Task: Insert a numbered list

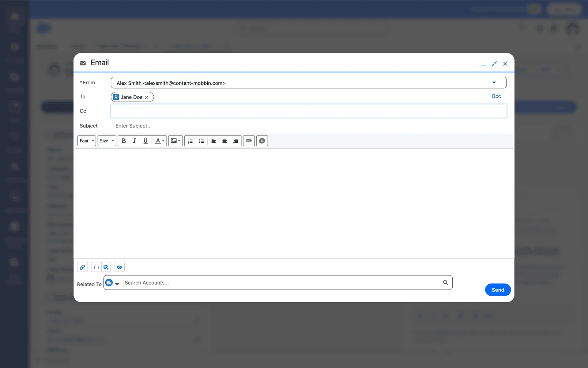Action: pos(190,141)
